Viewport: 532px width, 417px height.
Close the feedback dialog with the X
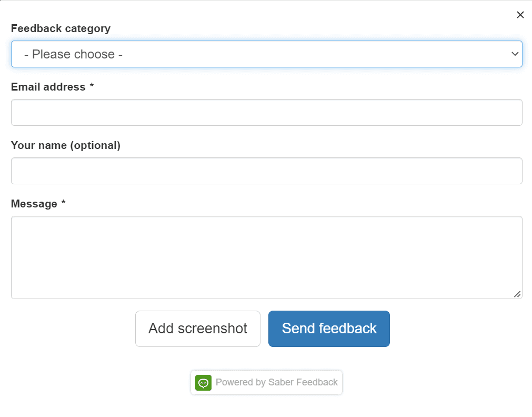pyautogui.click(x=520, y=15)
